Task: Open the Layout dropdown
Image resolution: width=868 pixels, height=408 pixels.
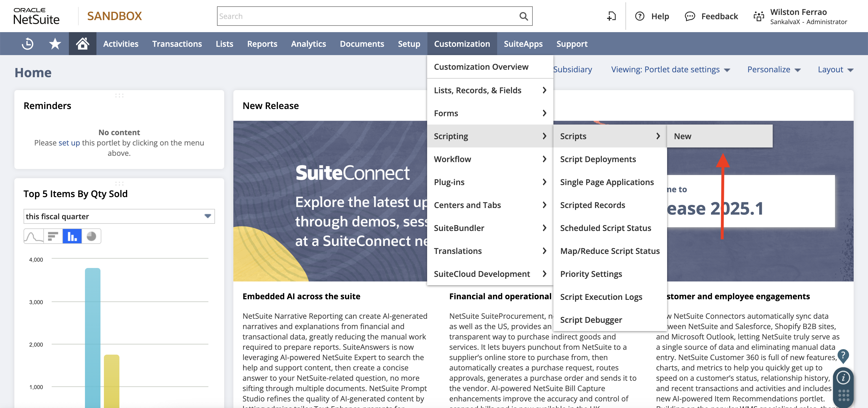Action: pyautogui.click(x=835, y=69)
